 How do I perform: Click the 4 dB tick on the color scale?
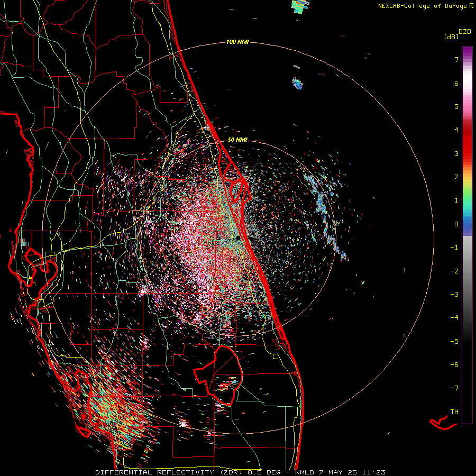[x=456, y=130]
